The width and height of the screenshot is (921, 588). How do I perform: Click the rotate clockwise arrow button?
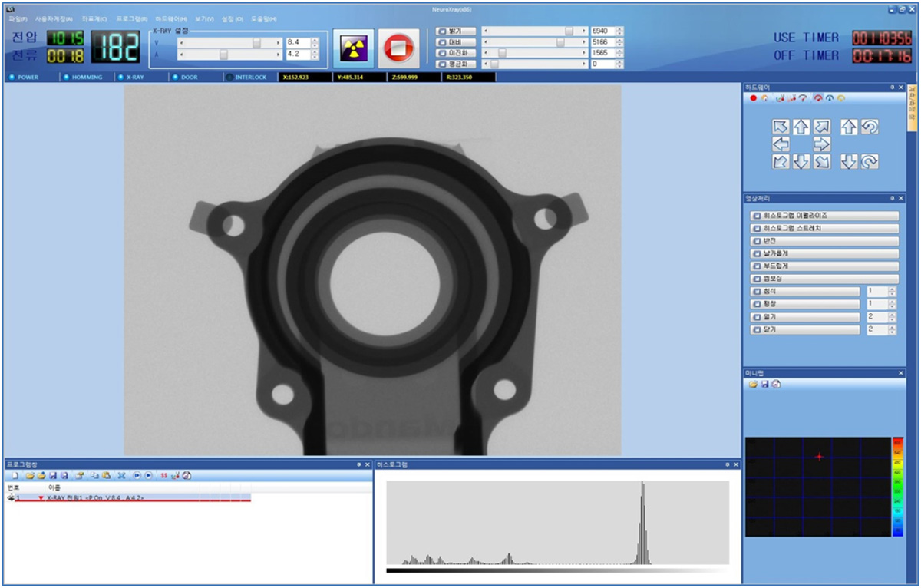point(870,161)
